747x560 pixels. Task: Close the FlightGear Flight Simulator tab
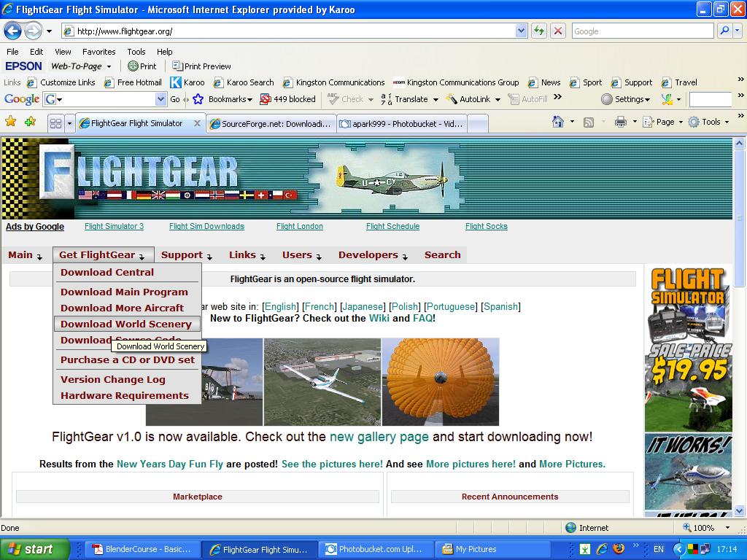click(197, 123)
